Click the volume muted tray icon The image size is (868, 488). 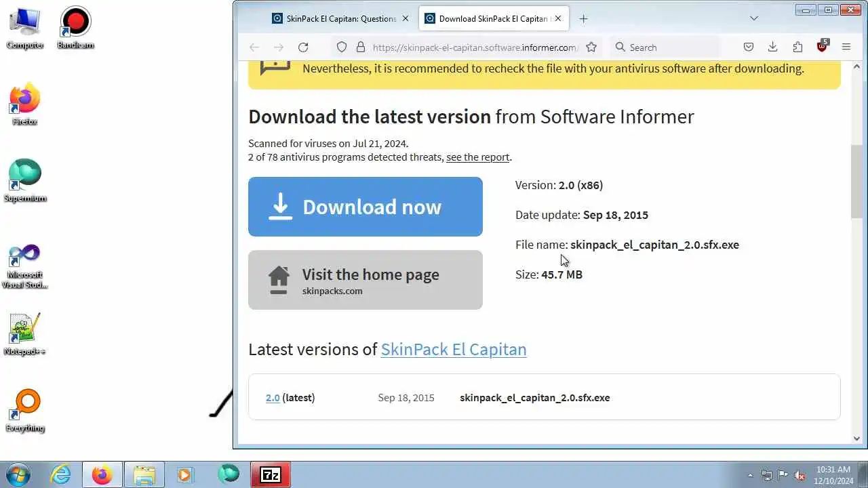[x=800, y=475]
